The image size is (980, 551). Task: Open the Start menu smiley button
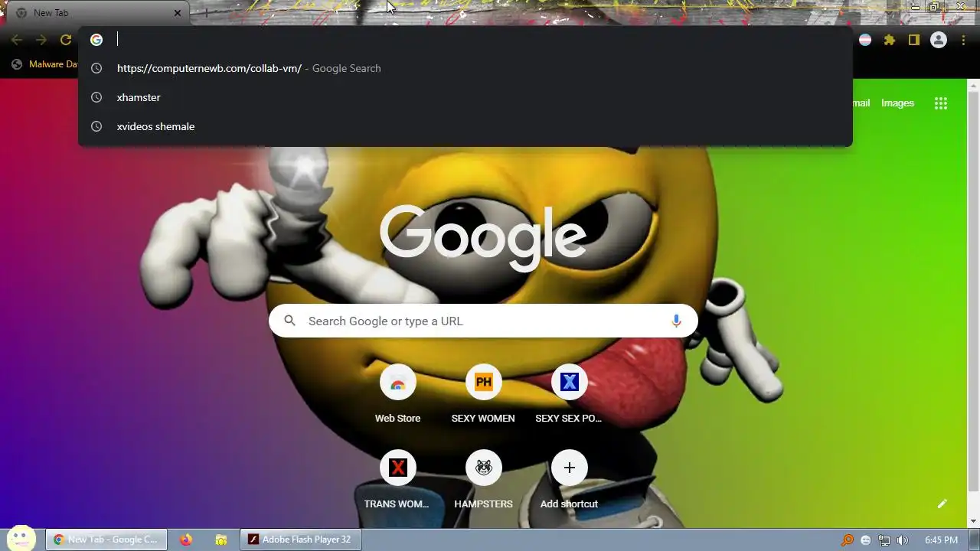click(21, 539)
